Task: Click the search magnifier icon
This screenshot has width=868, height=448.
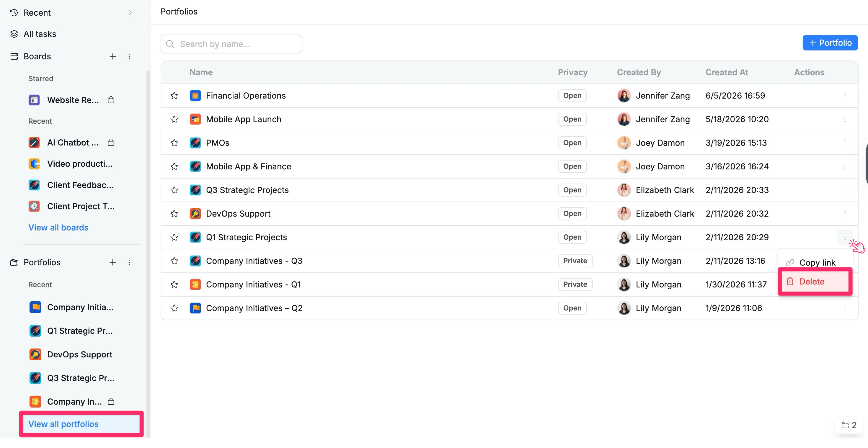Action: pos(170,44)
